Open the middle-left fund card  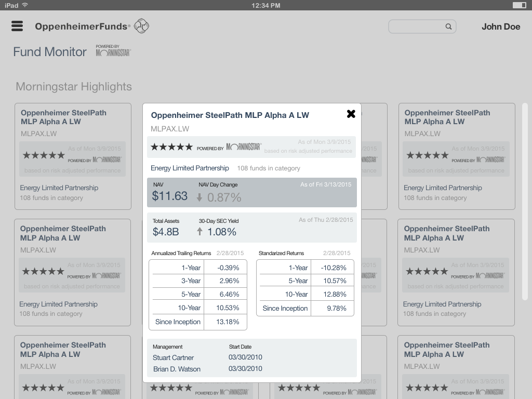[72, 272]
